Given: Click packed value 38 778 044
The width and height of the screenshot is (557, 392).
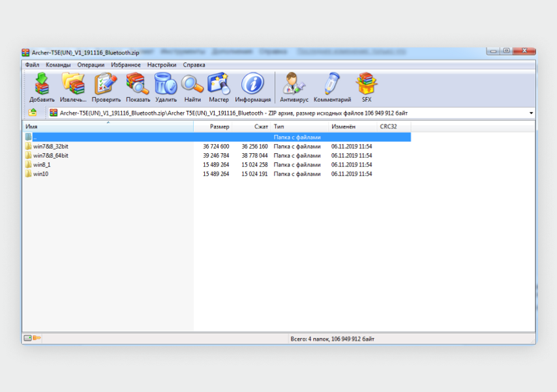Looking at the screenshot, I should tap(255, 156).
